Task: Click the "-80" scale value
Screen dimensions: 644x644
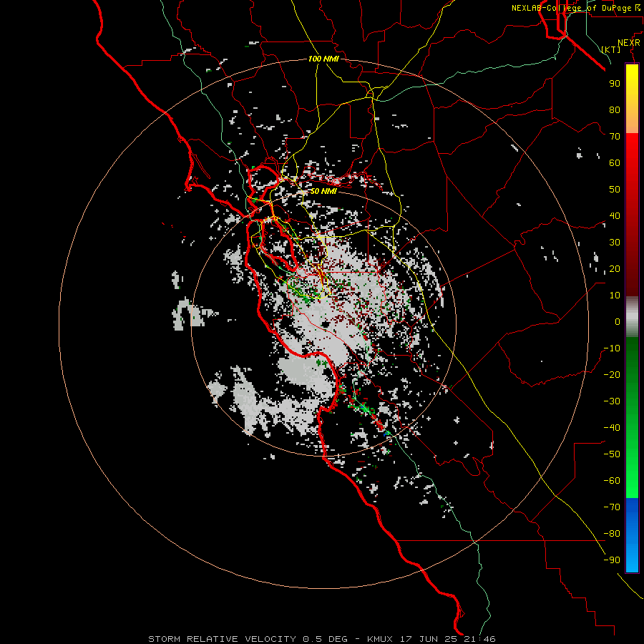Action: coord(612,534)
